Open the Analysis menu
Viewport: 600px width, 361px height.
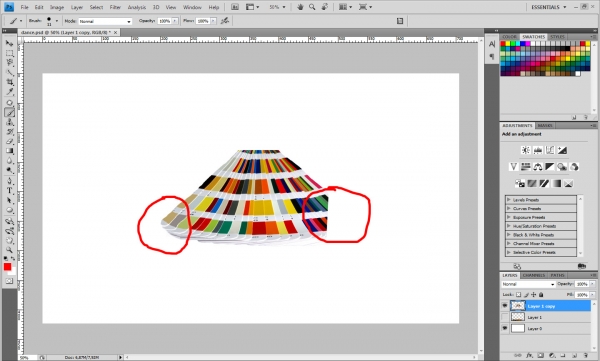coord(137,7)
